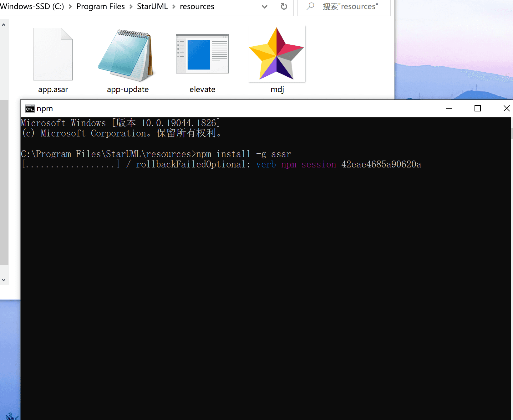This screenshot has width=513, height=420.
Task: Click the mdj file name label
Action: [x=277, y=90]
